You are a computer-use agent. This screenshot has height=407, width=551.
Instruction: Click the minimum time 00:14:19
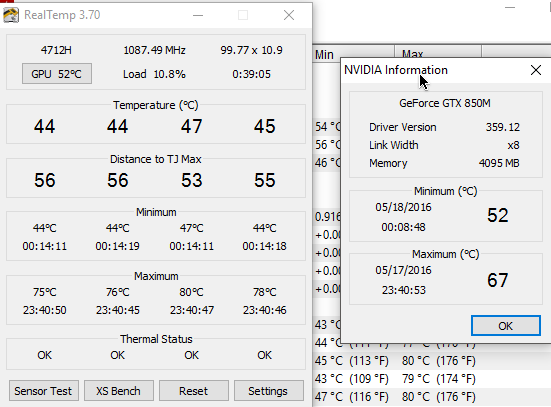[x=117, y=246]
